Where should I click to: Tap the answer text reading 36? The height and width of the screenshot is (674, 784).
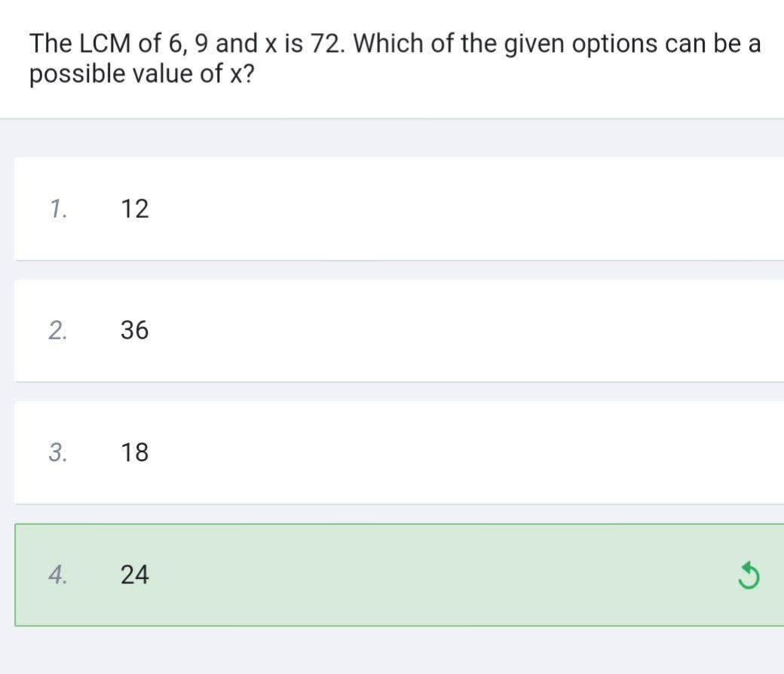(x=135, y=331)
